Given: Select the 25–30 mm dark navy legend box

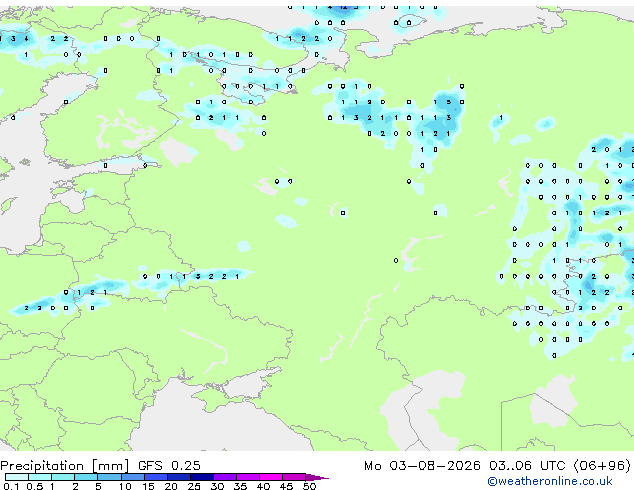Looking at the screenshot, I should coord(201,477).
